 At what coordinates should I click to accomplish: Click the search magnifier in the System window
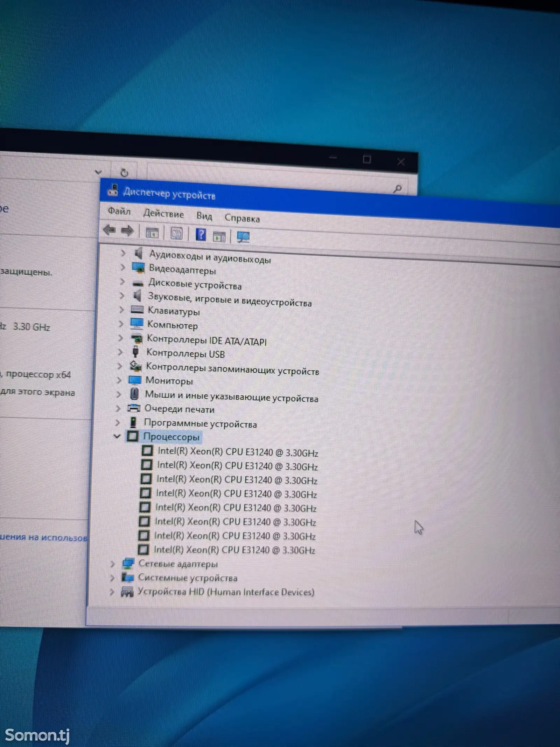pos(397,189)
